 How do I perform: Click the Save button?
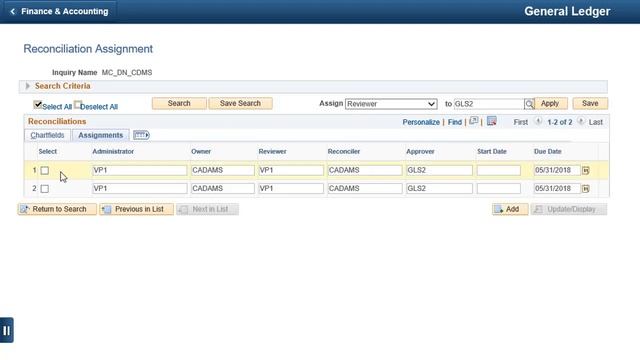click(x=590, y=104)
